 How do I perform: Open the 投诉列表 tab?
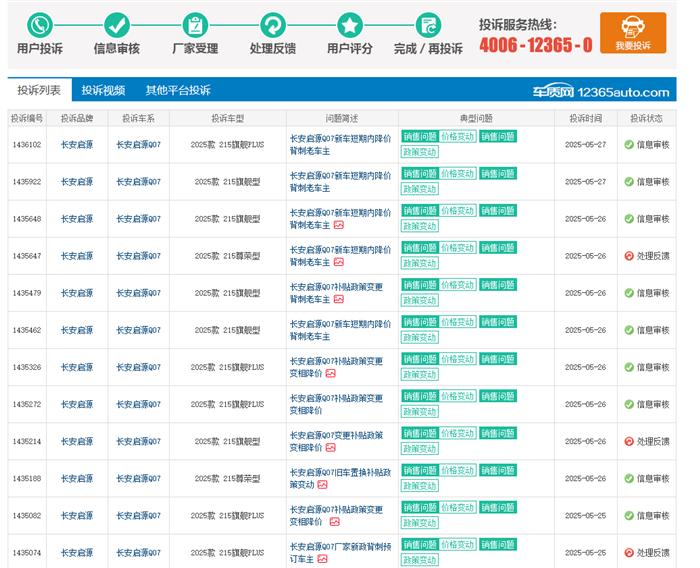[x=39, y=90]
